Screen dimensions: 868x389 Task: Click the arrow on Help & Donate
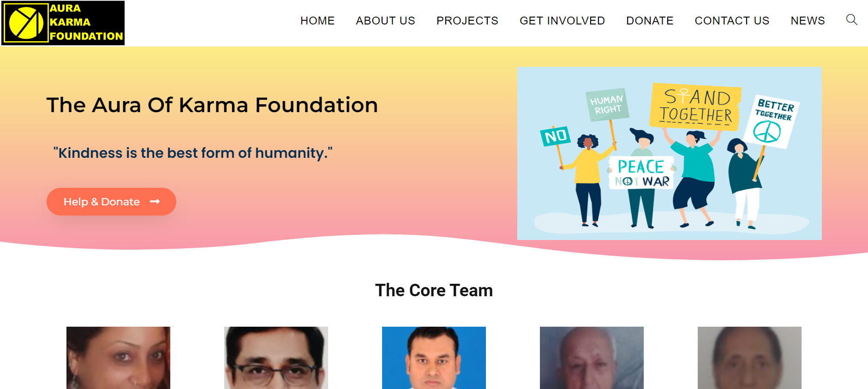(x=155, y=202)
